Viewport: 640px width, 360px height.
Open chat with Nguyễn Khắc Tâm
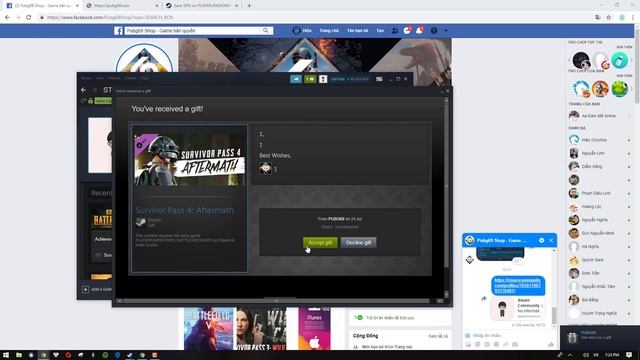tap(600, 287)
